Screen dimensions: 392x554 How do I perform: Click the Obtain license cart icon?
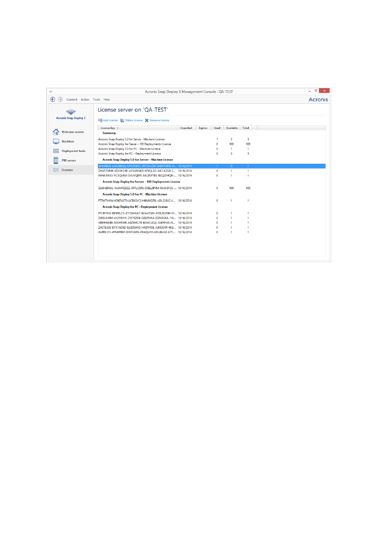click(122, 120)
